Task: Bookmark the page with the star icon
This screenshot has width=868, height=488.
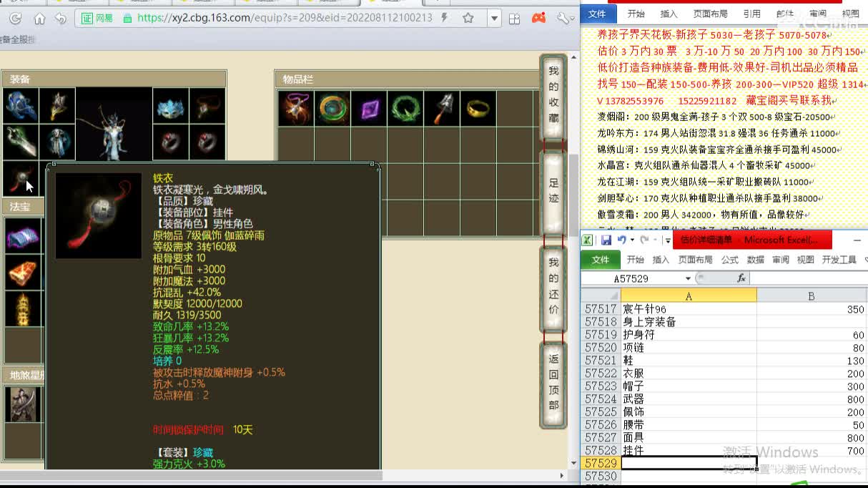Action: coord(468,18)
